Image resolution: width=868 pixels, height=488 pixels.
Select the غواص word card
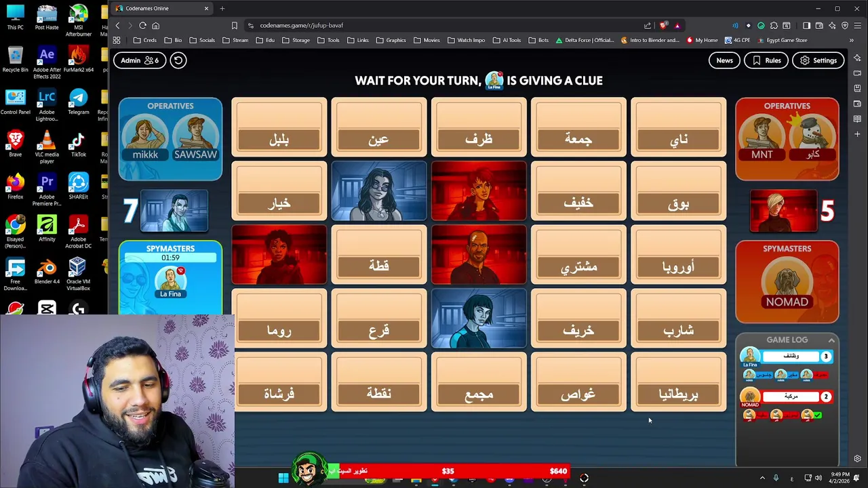coord(578,382)
